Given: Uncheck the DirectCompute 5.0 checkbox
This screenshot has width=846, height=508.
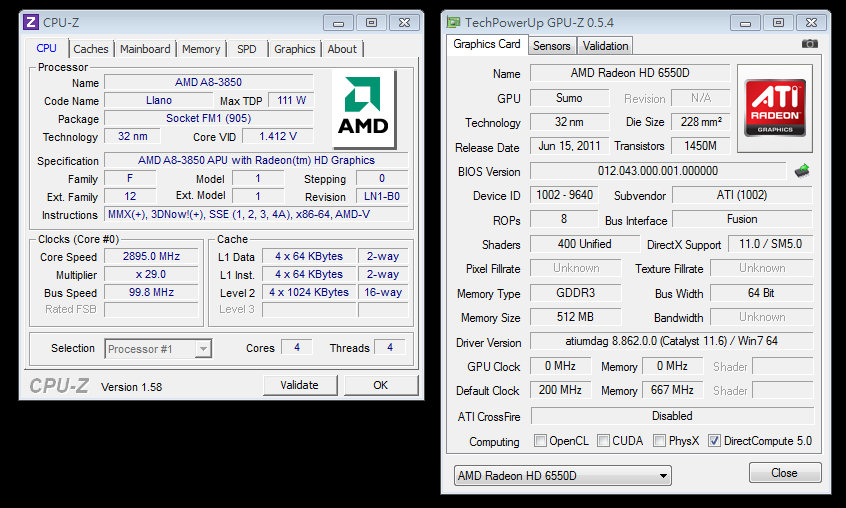Looking at the screenshot, I should pyautogui.click(x=714, y=441).
